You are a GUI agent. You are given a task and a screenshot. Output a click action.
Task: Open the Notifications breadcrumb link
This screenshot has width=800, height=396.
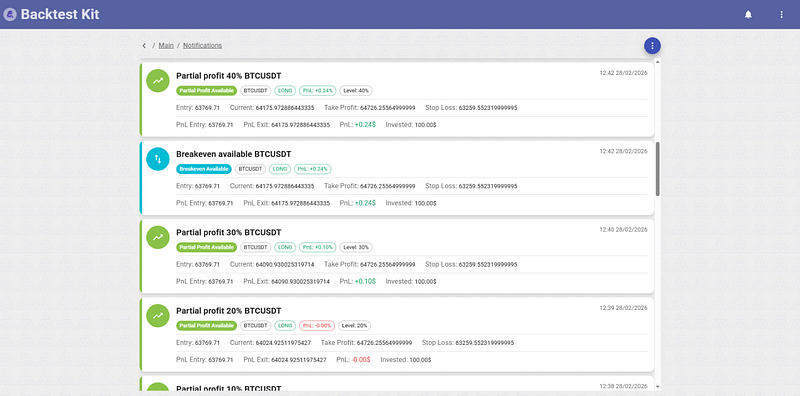click(203, 45)
